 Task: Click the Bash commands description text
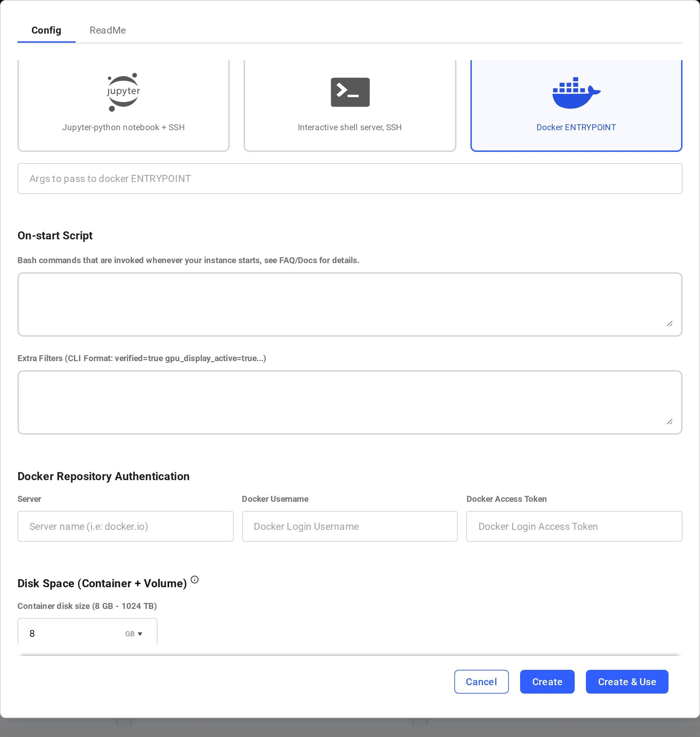pos(188,260)
